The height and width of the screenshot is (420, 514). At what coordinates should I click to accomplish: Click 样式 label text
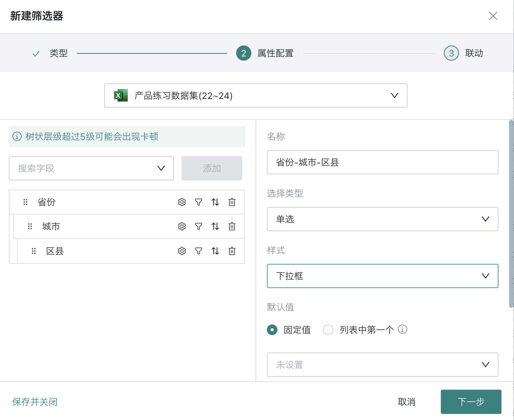tap(276, 250)
